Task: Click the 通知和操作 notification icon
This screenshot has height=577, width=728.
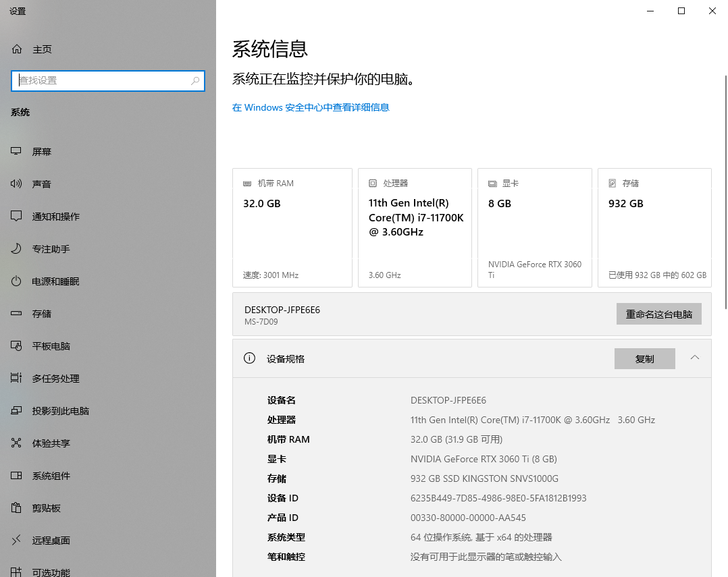Action: click(17, 217)
